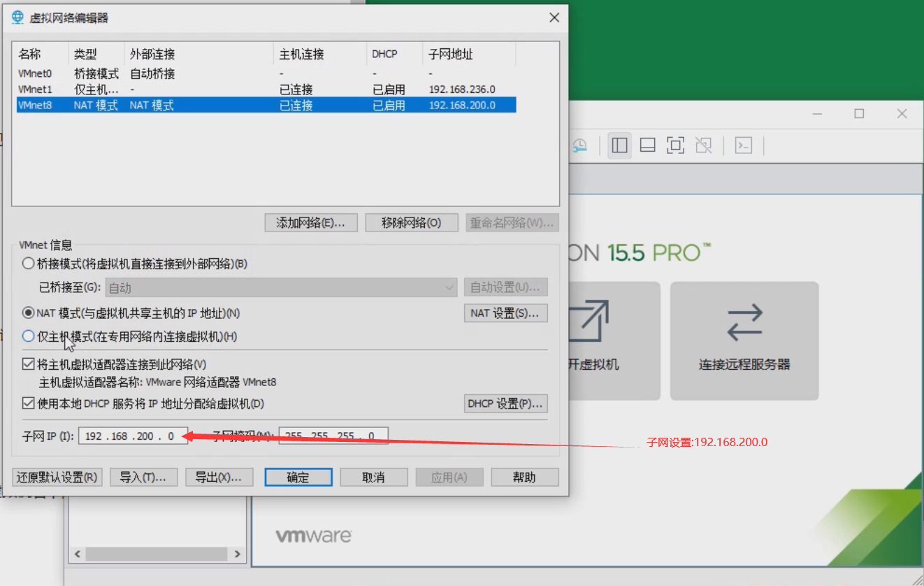
Task: Select the VMnet0 bridged network row
Action: click(140, 73)
